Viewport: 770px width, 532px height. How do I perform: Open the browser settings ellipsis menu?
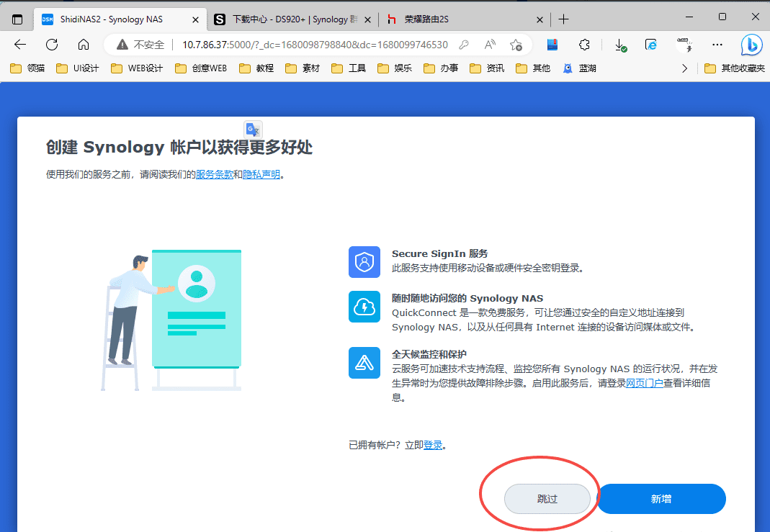[x=717, y=45]
